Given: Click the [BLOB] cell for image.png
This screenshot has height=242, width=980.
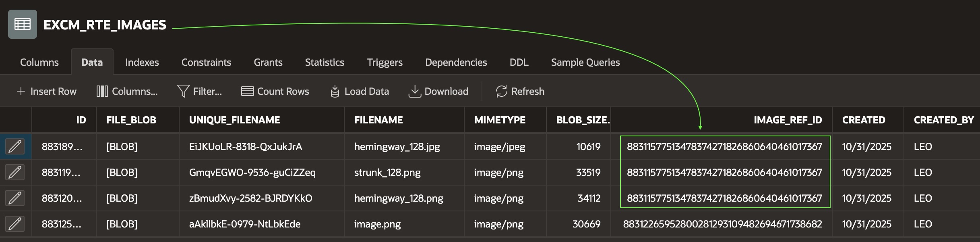Looking at the screenshot, I should (x=122, y=224).
